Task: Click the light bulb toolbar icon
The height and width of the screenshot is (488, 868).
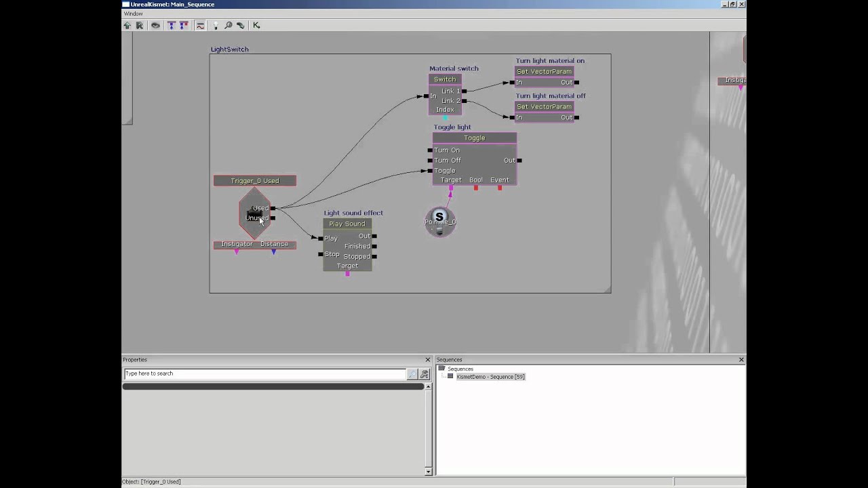Action: coord(216,25)
